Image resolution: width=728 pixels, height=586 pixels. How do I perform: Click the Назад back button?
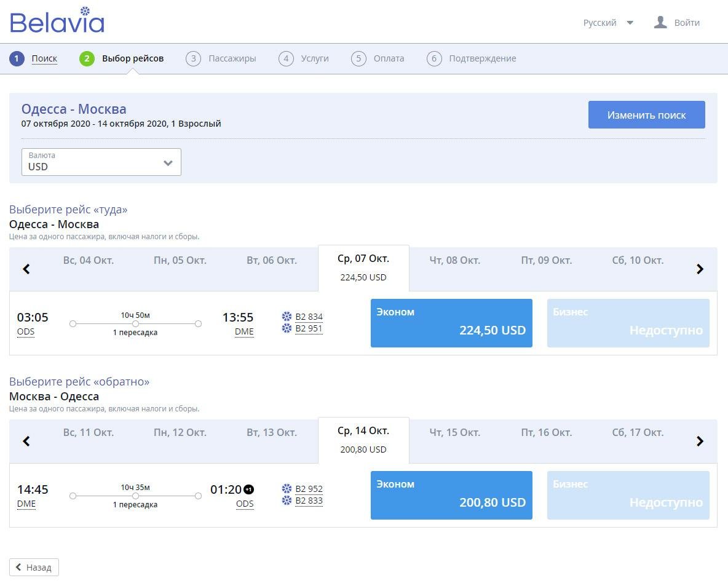pyautogui.click(x=34, y=568)
